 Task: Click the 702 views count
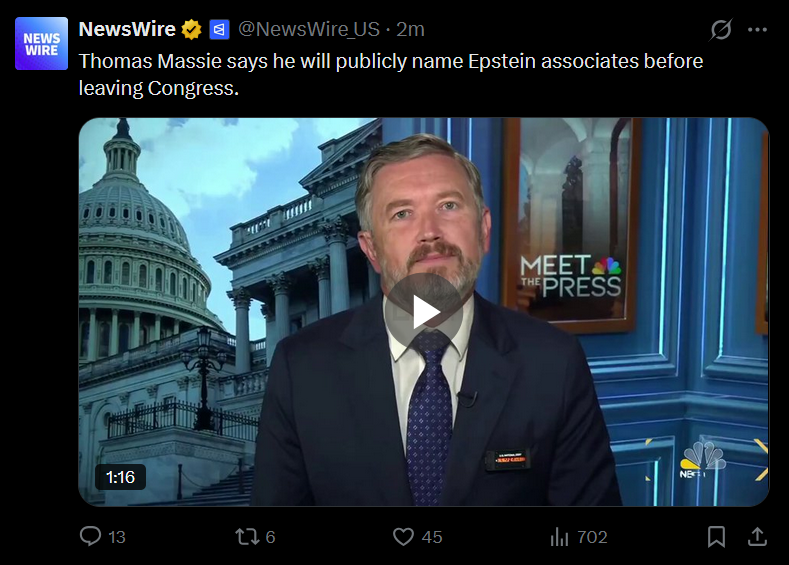click(592, 537)
